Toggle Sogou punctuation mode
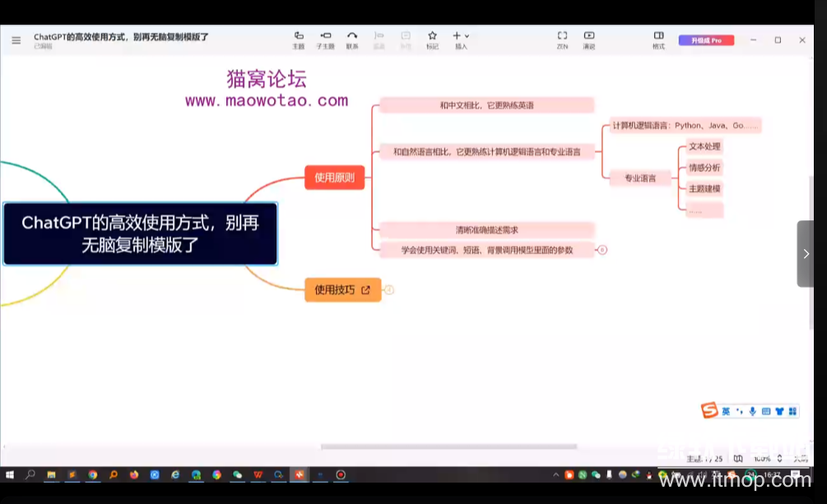This screenshot has width=827, height=504. 740,411
